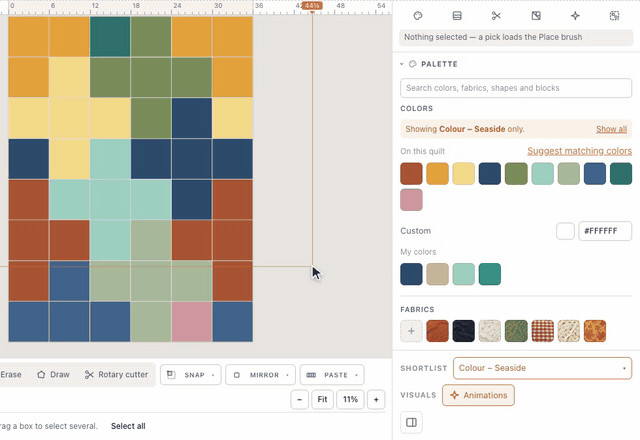Toggle the side panel layout icon
Image resolution: width=640 pixels, height=440 pixels.
(x=411, y=422)
